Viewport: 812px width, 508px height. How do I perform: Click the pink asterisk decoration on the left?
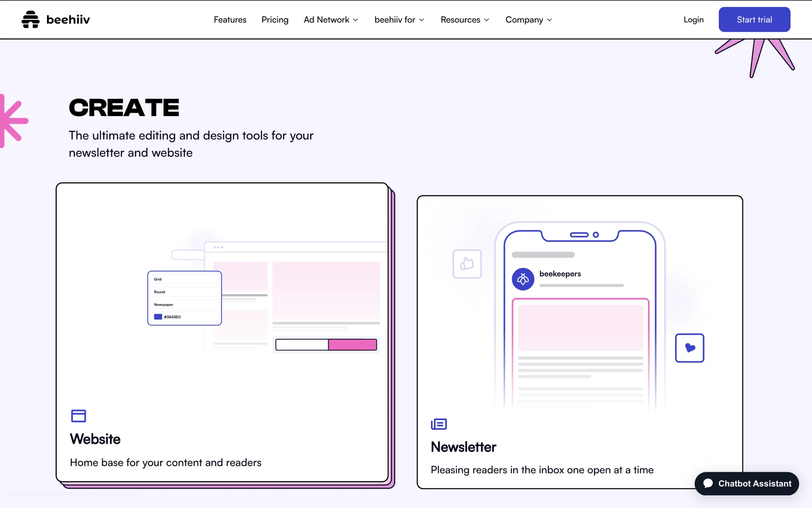click(12, 121)
